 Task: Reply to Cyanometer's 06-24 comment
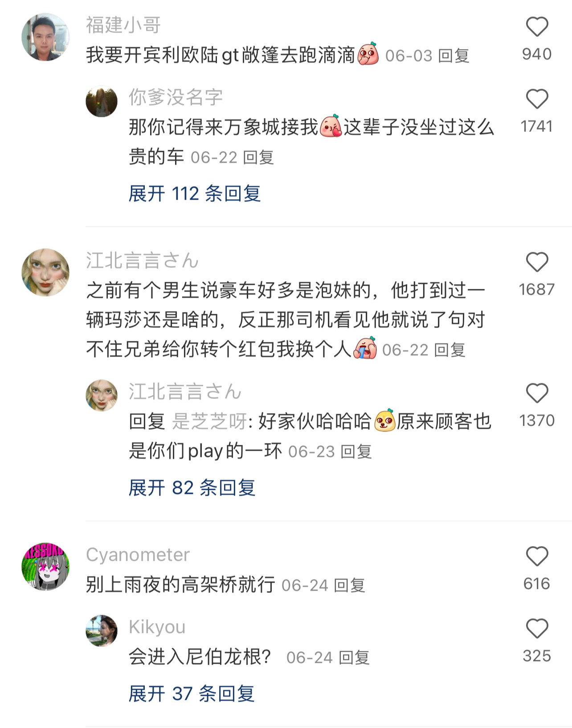[350, 586]
